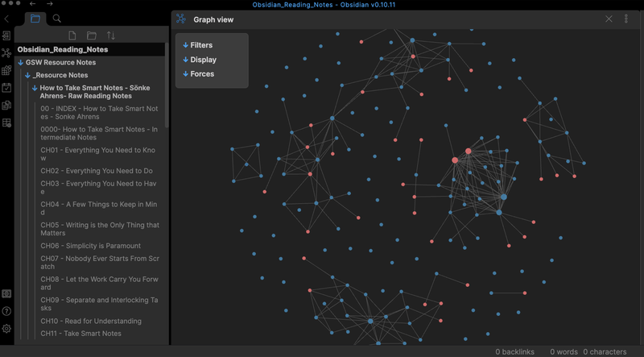Open CH07 - Nobody Ever Starts From Scratch

(99, 263)
